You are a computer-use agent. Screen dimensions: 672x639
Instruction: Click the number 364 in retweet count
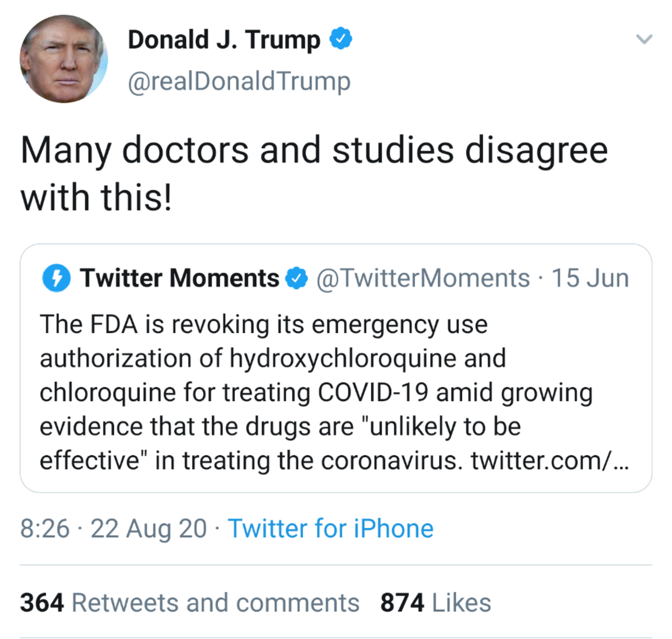pos(42,603)
